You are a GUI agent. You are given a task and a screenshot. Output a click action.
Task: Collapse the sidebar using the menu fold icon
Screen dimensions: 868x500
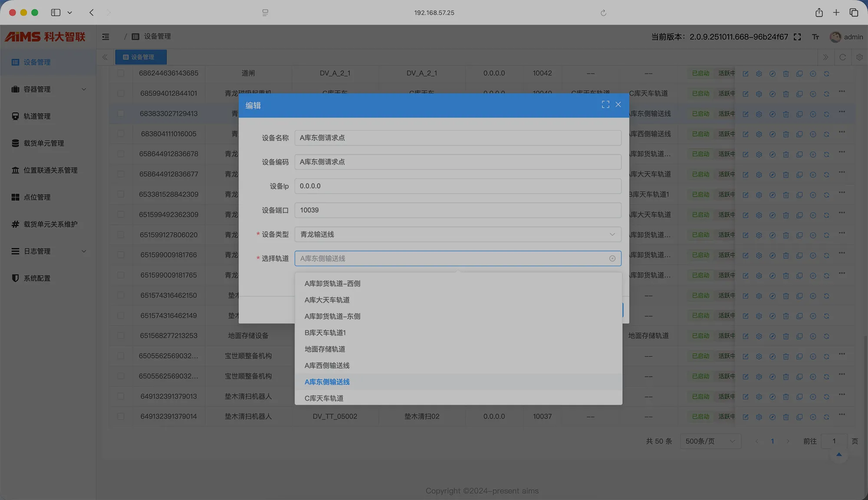(x=105, y=37)
